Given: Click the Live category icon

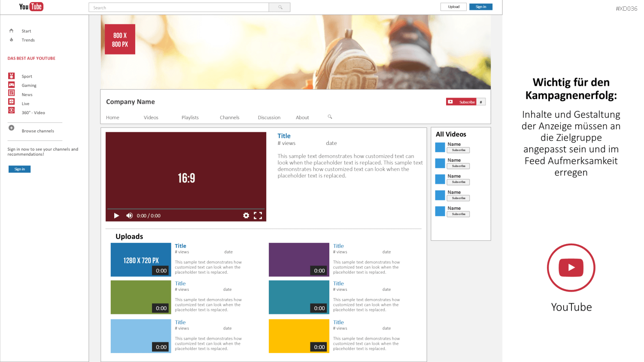Looking at the screenshot, I should [x=12, y=102].
